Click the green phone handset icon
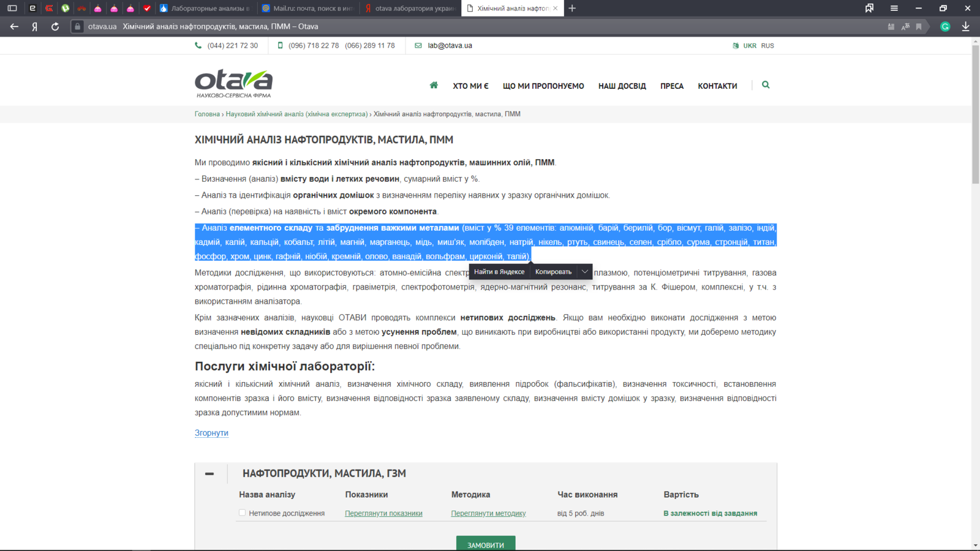The image size is (980, 551). 198,46
